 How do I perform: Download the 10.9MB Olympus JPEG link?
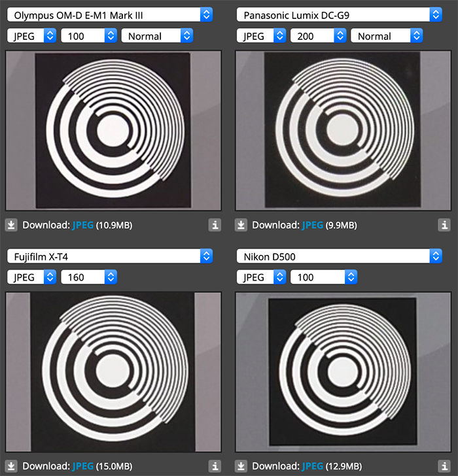tap(82, 225)
